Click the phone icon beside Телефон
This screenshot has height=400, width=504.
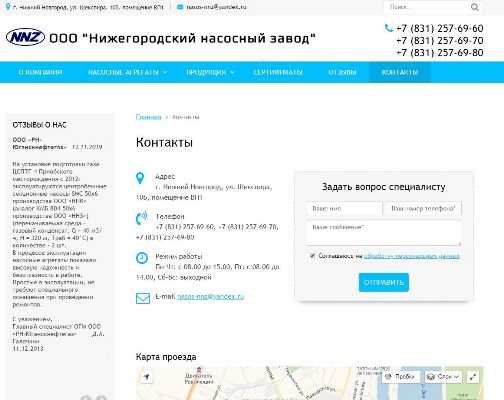point(141,218)
